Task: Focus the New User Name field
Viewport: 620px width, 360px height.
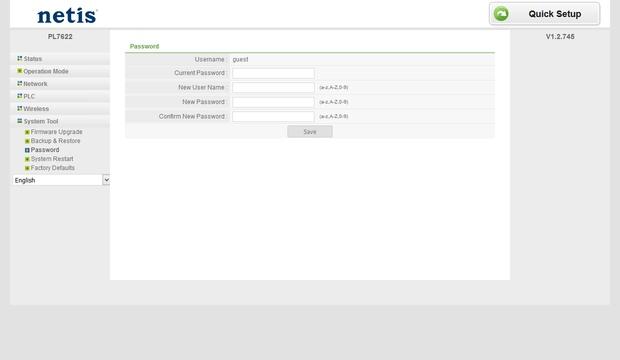Action: coord(273,87)
